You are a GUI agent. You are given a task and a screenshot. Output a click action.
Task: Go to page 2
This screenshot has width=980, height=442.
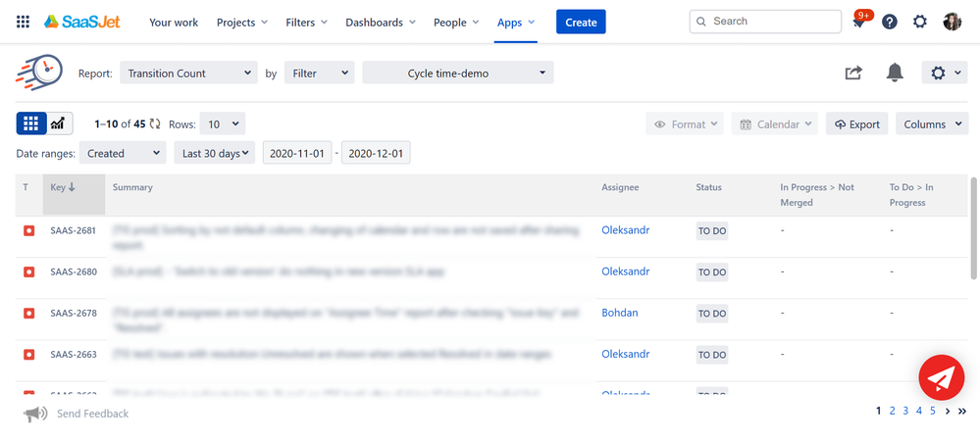point(892,411)
